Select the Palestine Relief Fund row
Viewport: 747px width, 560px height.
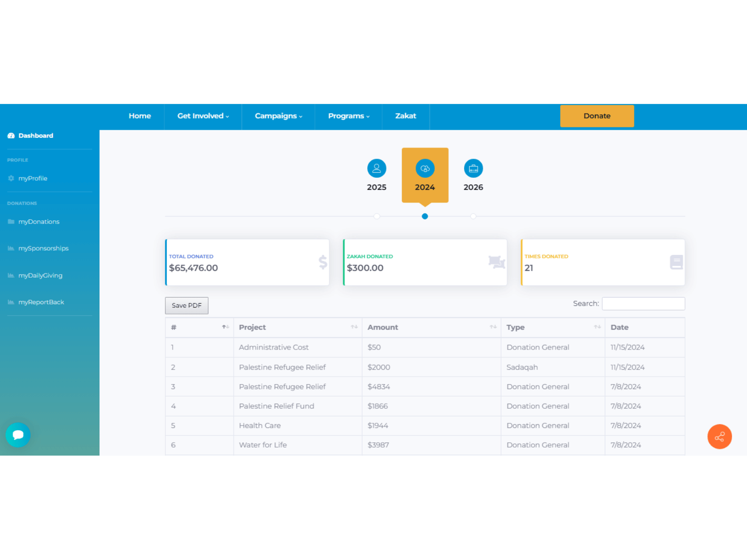click(x=425, y=406)
